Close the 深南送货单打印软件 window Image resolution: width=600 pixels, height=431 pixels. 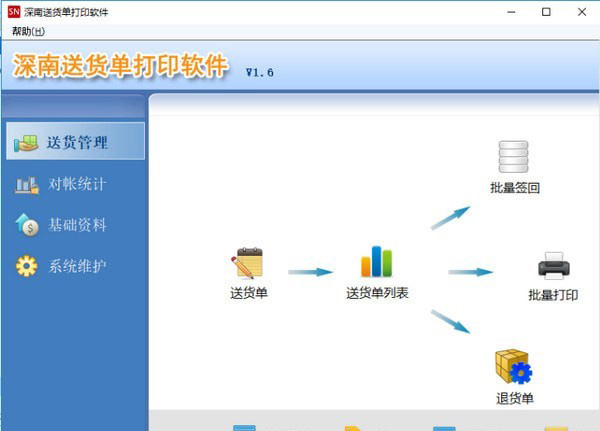tap(582, 12)
